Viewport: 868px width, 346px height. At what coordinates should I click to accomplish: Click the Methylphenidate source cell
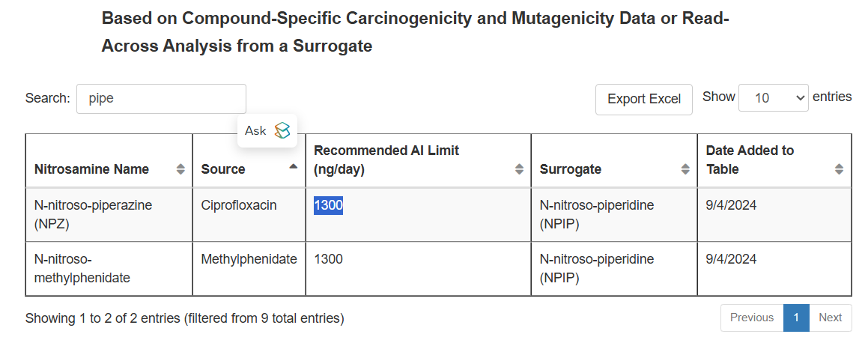click(249, 269)
